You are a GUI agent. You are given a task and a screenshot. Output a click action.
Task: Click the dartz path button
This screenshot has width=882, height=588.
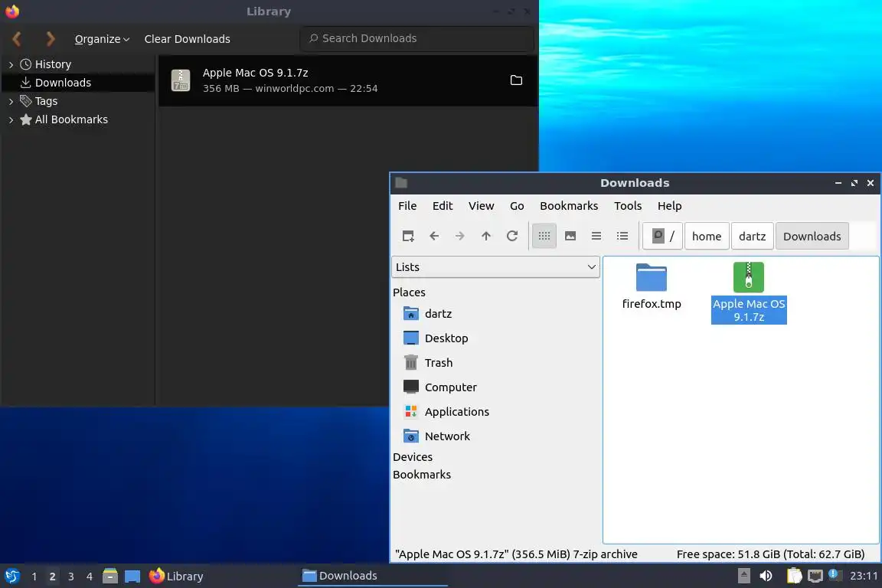point(752,237)
